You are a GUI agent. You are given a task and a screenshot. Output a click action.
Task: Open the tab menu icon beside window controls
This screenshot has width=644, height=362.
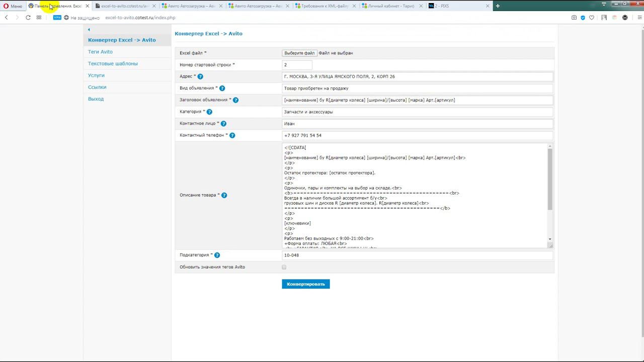[x=604, y=4]
